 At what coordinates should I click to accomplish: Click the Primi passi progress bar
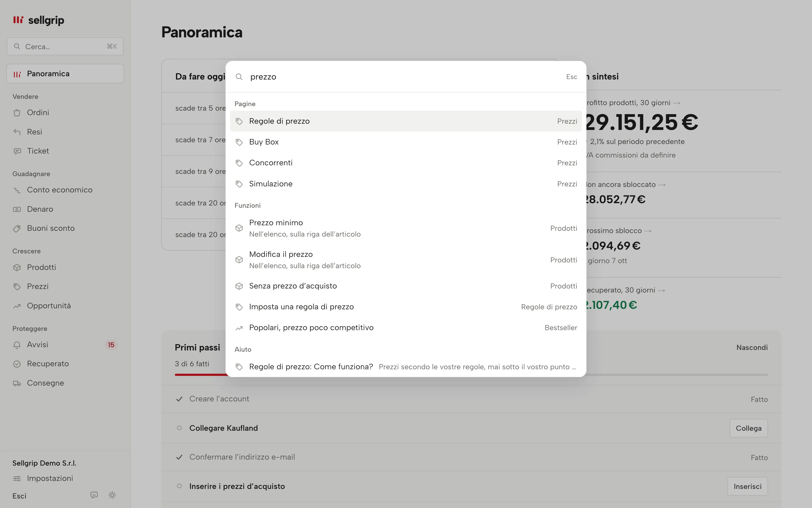tap(471, 375)
